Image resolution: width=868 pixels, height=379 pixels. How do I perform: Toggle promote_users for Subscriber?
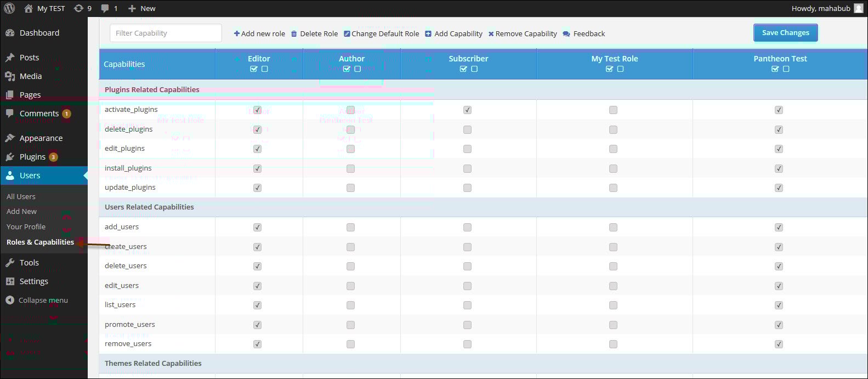click(x=467, y=325)
